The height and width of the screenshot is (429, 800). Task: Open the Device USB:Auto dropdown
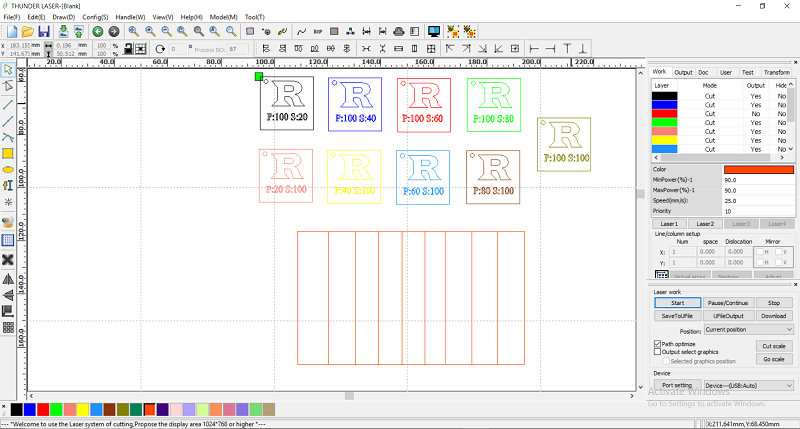(749, 386)
